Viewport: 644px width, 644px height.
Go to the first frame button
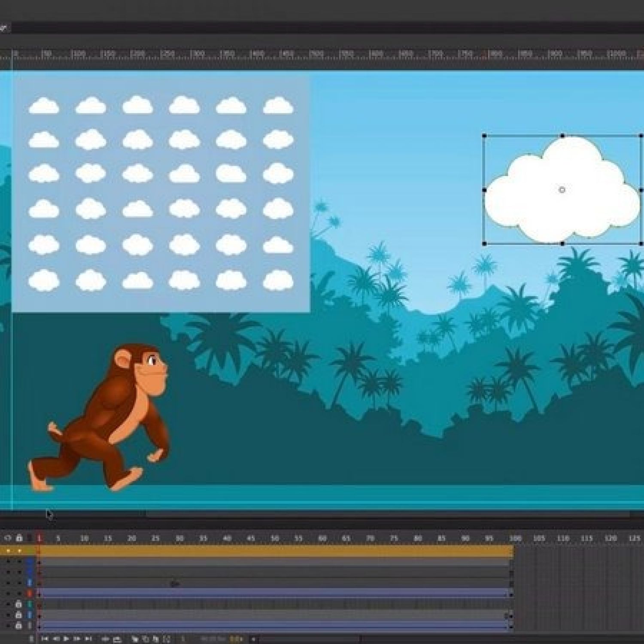pyautogui.click(x=44, y=639)
